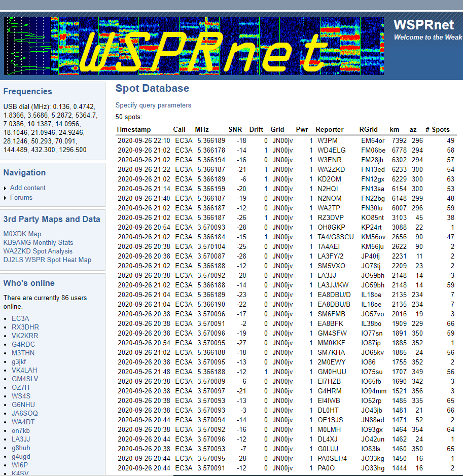
Task: Open Specify query parameters link
Action: [153, 105]
